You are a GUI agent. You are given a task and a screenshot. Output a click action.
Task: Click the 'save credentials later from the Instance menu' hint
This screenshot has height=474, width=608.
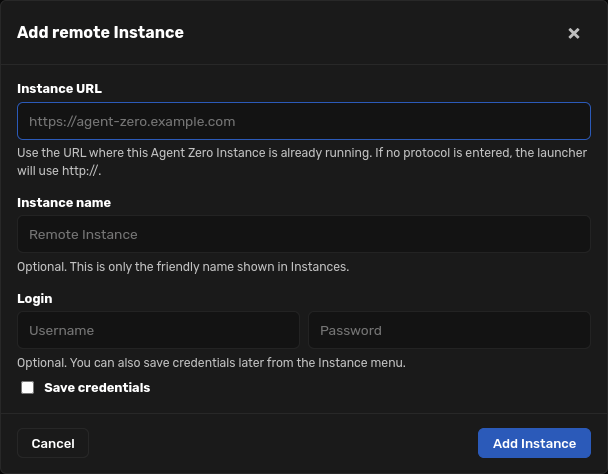click(211, 363)
